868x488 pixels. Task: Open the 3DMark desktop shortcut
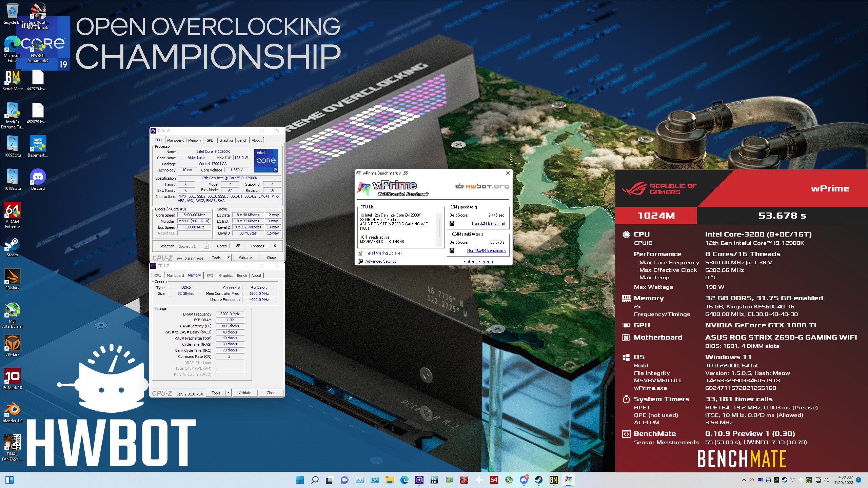13,279
